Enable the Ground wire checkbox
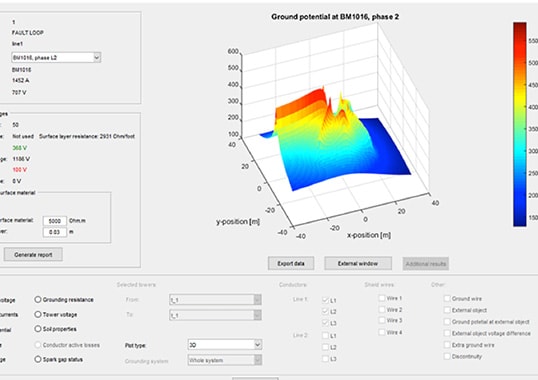Viewport: 538px width, 380px height. click(x=447, y=298)
